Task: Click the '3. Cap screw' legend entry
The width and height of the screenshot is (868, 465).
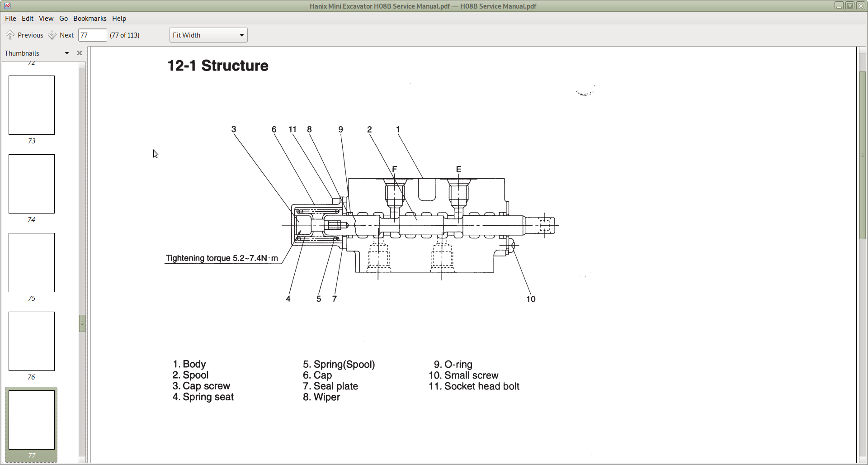Action: pyautogui.click(x=201, y=386)
